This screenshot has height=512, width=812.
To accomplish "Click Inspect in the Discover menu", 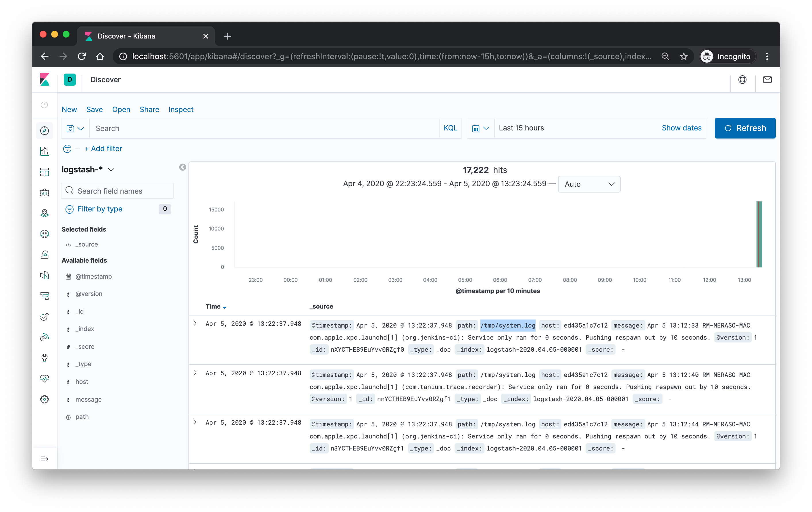I will [181, 109].
